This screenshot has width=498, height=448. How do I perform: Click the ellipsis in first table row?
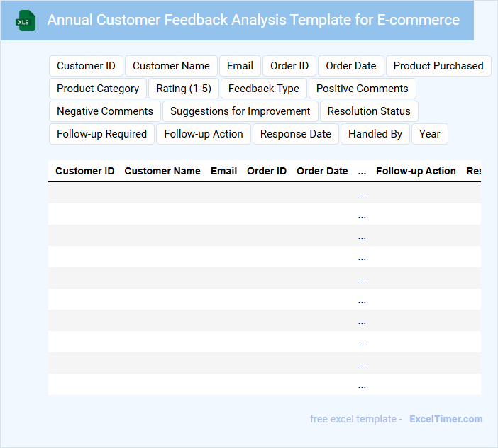362,194
